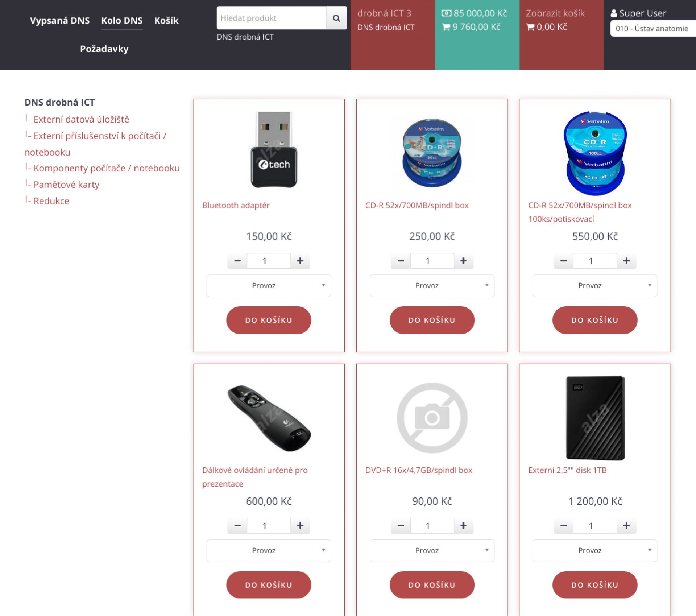The height and width of the screenshot is (616, 696).
Task: Add Bluetooth adaptér with DO KOŠÍKU button
Action: 269,320
